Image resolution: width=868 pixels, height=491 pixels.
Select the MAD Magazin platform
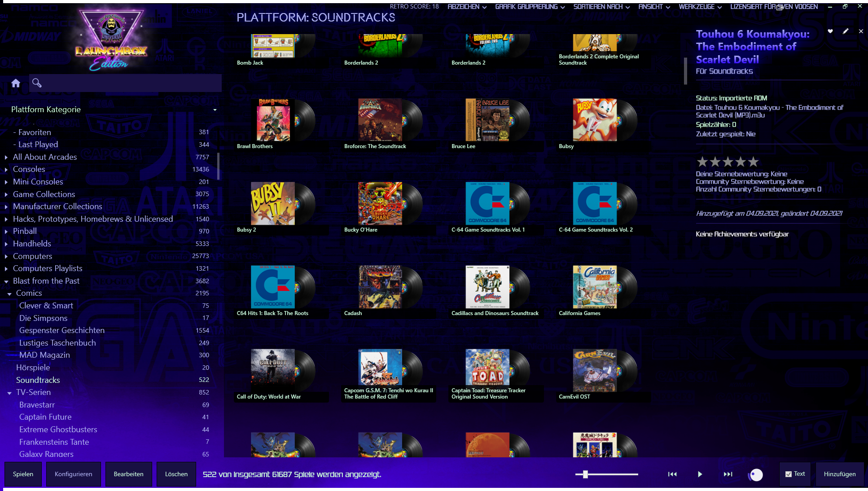[44, 355]
